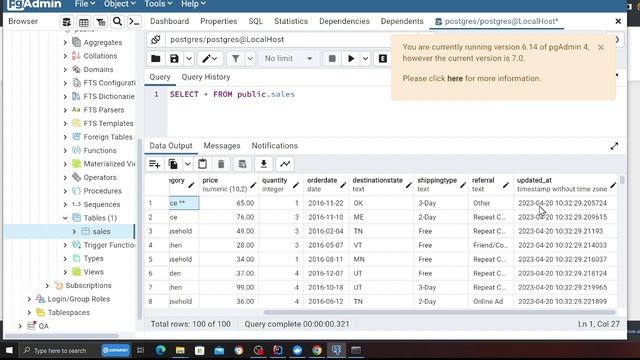The image size is (640, 360).
Task: Open PSQL tool terminal icon
Action: point(134,21)
